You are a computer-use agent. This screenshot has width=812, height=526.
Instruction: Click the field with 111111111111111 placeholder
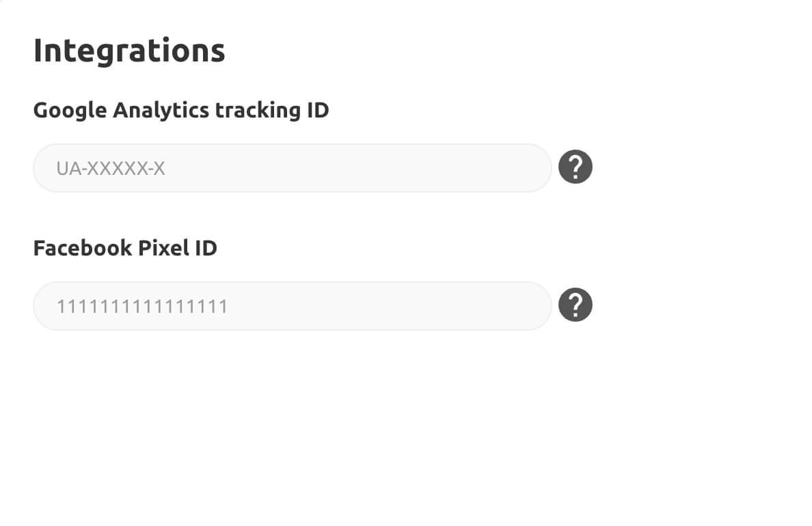[x=292, y=306]
